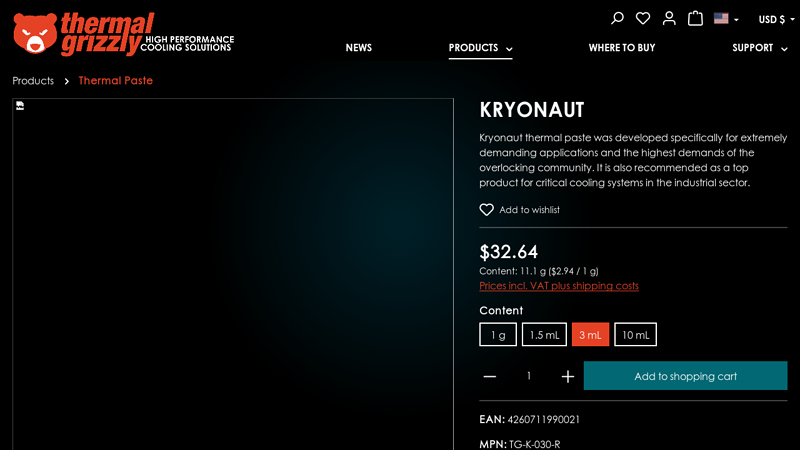The image size is (800, 450).
Task: Open the News menu item
Action: click(359, 48)
